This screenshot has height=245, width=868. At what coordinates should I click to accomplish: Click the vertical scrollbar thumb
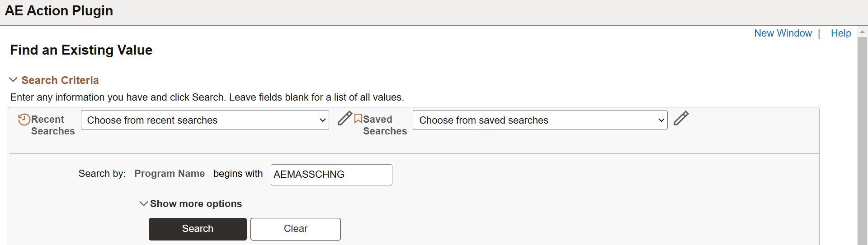862,141
